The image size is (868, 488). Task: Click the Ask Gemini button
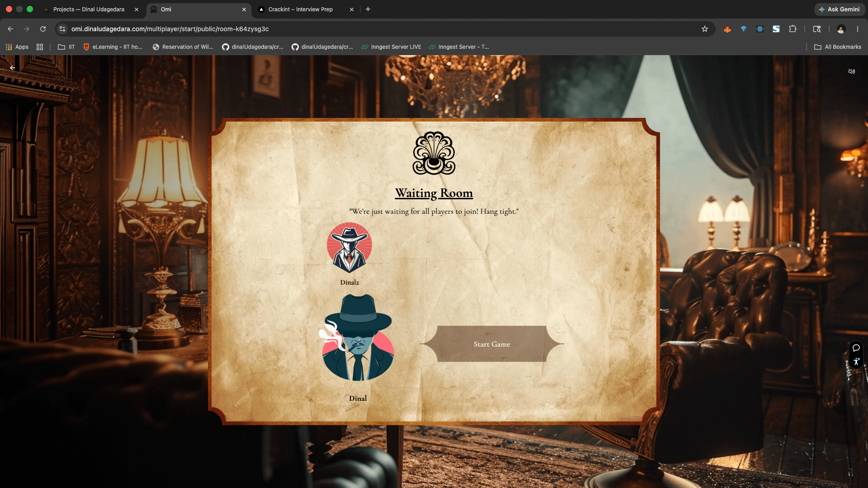839,9
